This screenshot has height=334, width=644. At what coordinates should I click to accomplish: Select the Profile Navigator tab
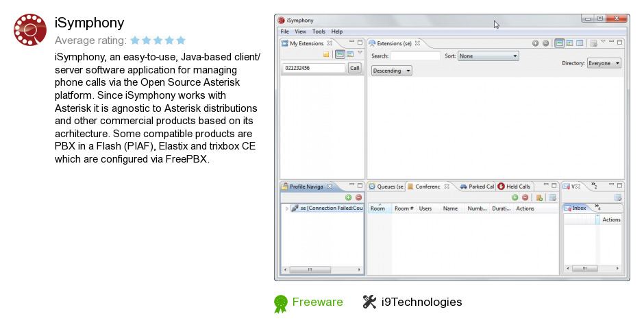(306, 187)
